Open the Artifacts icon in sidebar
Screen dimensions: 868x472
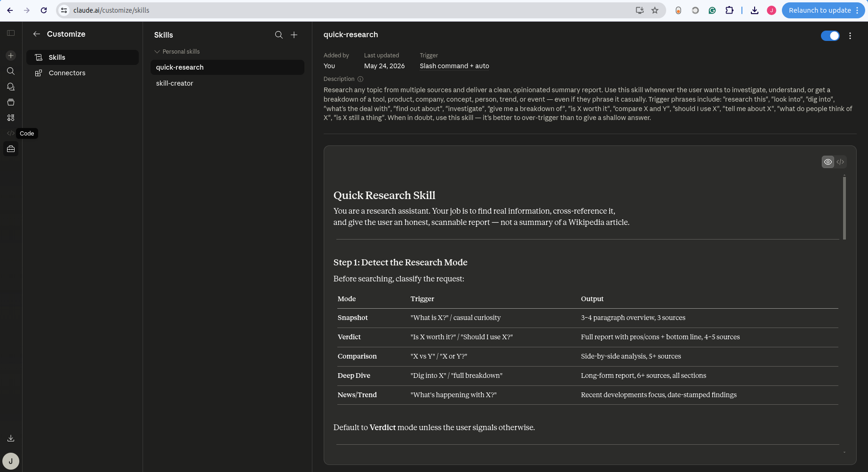tap(11, 118)
